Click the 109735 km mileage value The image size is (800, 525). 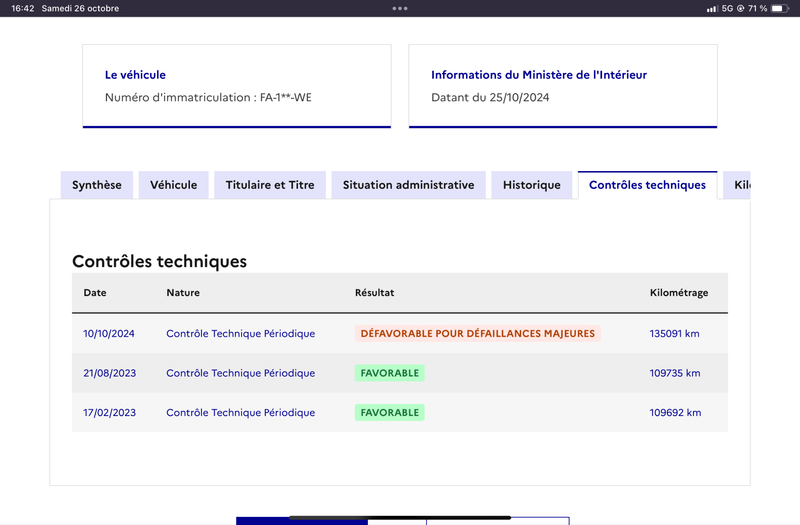[675, 373]
